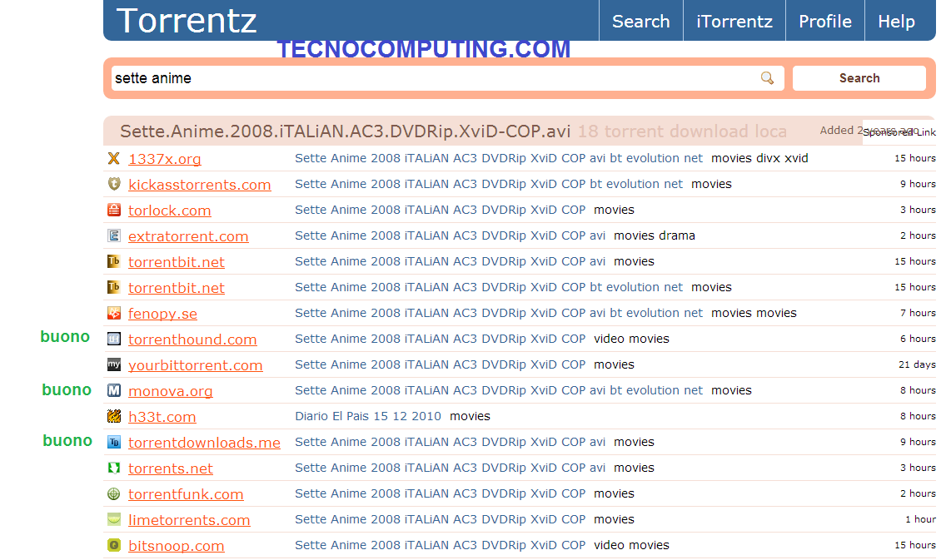Viewport: 951px width, 560px height.
Task: Open the extratorrent.com link
Action: click(188, 236)
